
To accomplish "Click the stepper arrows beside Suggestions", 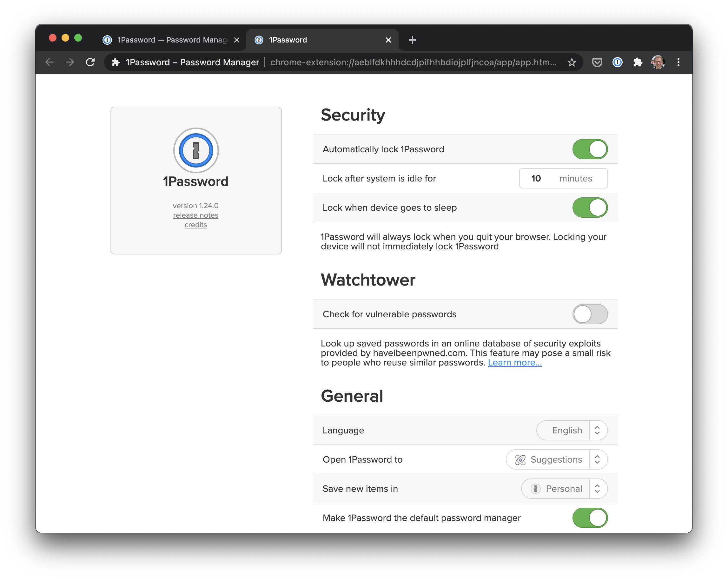I will 597,459.
